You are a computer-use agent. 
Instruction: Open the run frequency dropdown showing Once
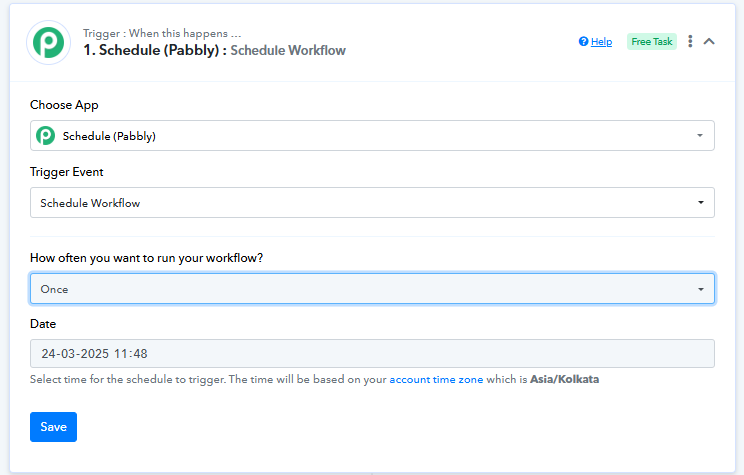pos(372,289)
